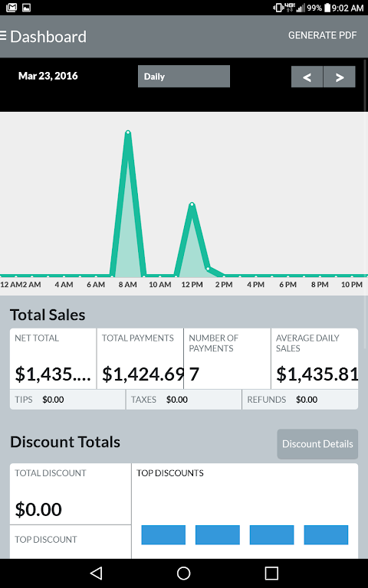Open Discount Details

coord(317,444)
